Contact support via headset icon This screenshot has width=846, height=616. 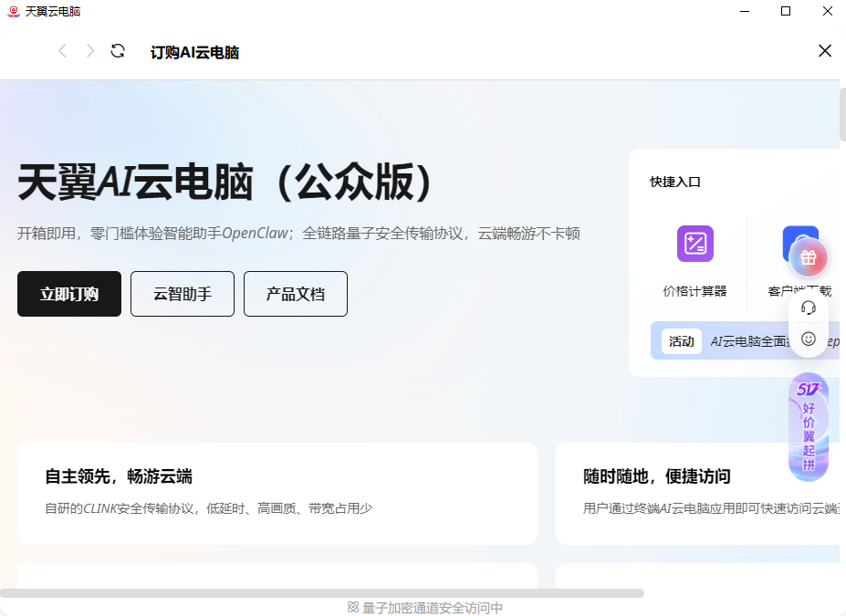(808, 308)
